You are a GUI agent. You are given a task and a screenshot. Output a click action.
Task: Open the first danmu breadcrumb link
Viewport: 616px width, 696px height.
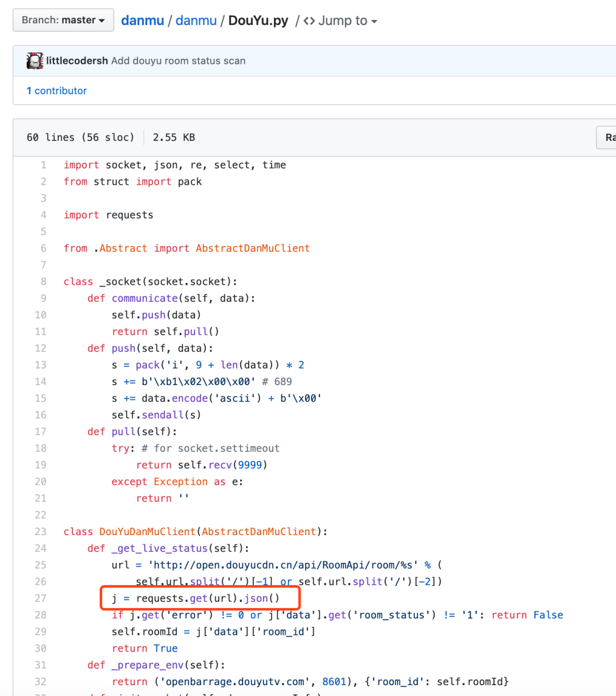[143, 21]
